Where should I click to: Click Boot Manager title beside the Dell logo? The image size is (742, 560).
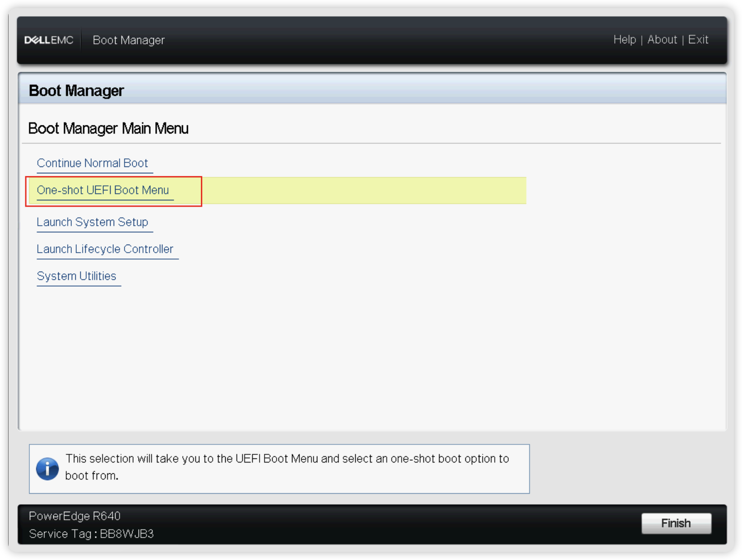pos(129,40)
